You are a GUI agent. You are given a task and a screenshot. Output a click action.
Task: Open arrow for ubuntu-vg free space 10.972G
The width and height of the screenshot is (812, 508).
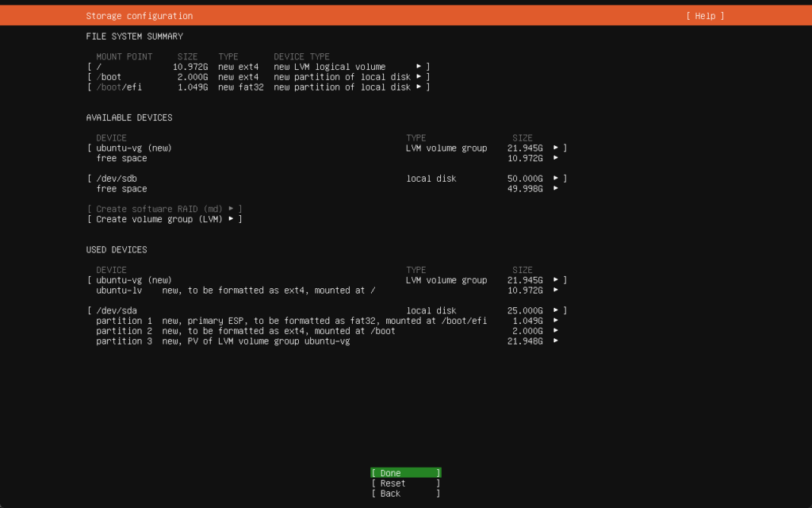coord(556,158)
